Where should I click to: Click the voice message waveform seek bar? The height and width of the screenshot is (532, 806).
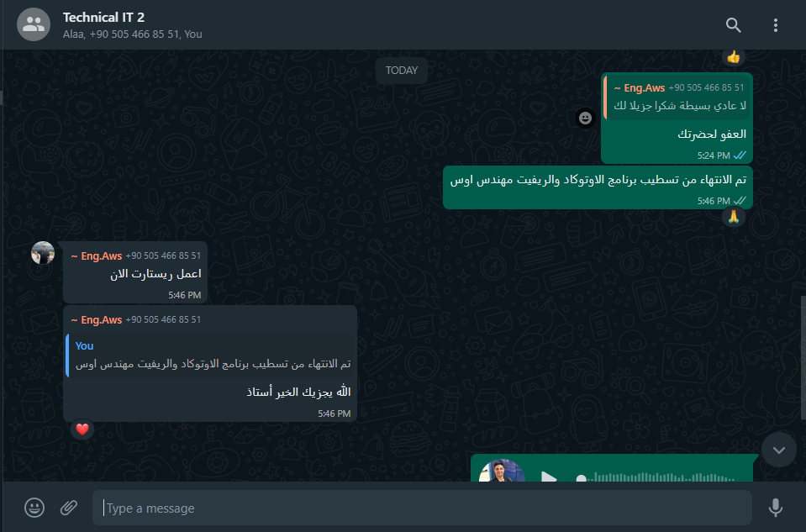click(x=658, y=477)
